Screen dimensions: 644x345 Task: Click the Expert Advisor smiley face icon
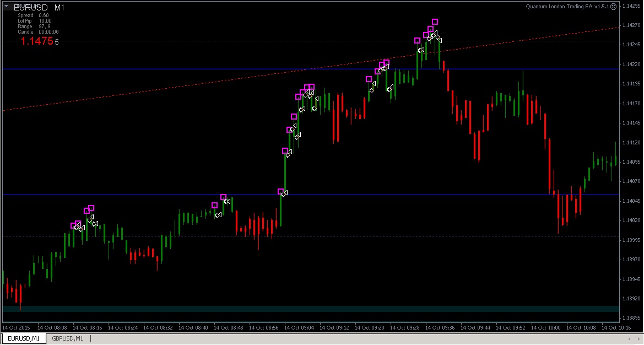coord(614,7)
